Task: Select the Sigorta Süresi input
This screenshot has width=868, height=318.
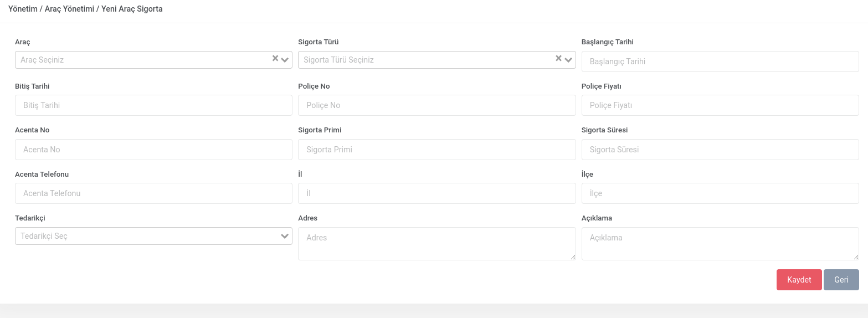Action: [720, 150]
